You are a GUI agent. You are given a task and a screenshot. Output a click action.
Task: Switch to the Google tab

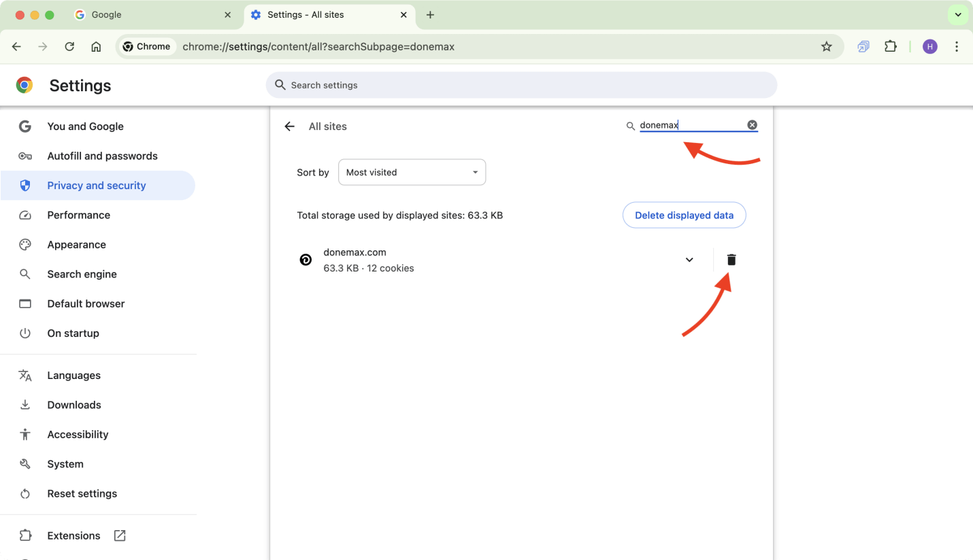pyautogui.click(x=150, y=15)
